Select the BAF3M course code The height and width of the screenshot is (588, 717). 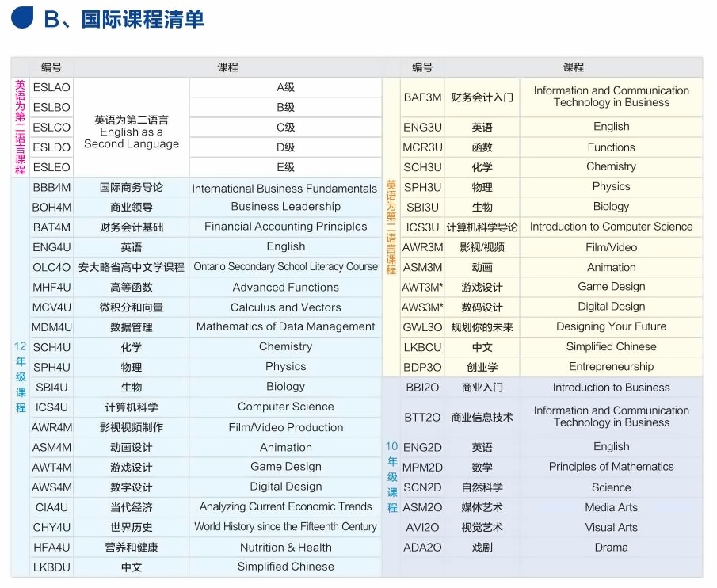422,97
